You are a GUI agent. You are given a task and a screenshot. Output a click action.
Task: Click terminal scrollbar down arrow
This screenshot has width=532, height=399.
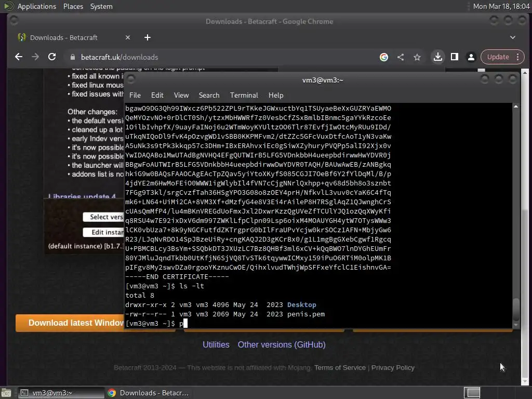click(x=516, y=325)
